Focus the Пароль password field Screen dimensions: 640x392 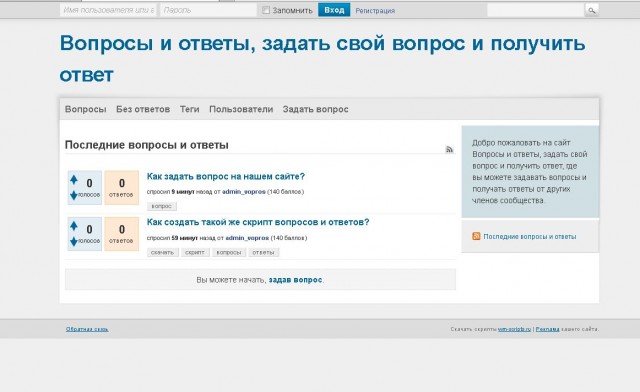(208, 10)
